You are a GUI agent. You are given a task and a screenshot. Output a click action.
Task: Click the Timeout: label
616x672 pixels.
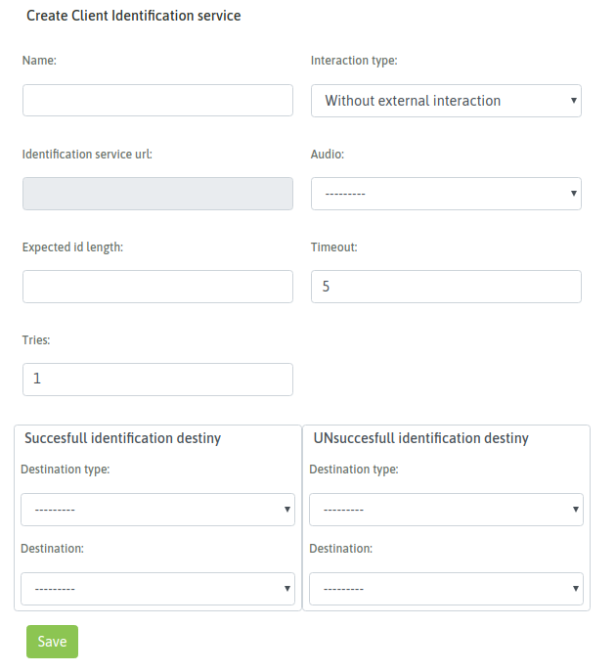[x=333, y=247]
